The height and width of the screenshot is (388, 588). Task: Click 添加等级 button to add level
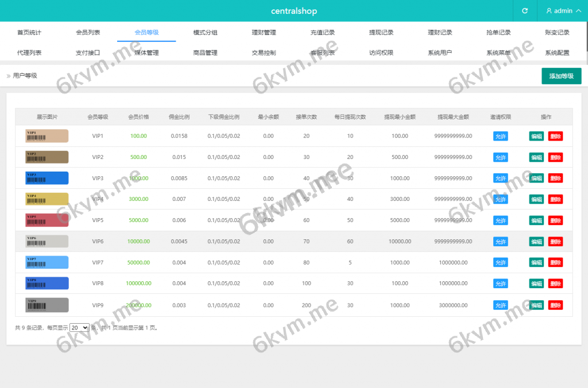coord(561,76)
